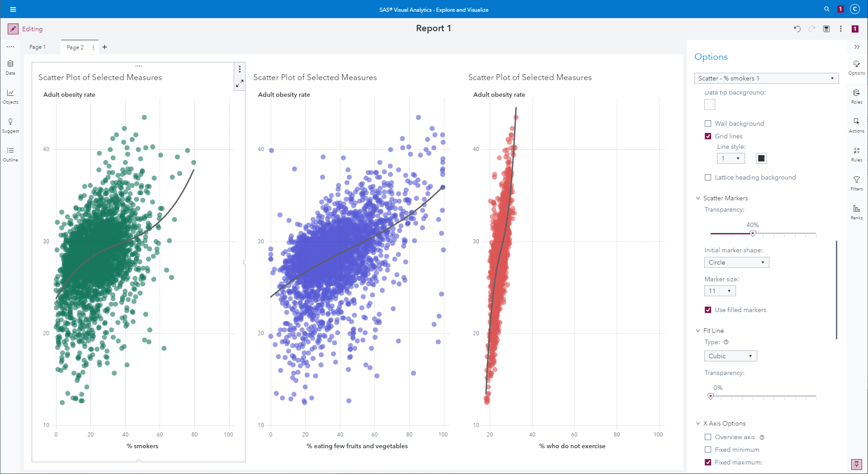
Task: Collapse the right Options pane
Action: (x=857, y=47)
